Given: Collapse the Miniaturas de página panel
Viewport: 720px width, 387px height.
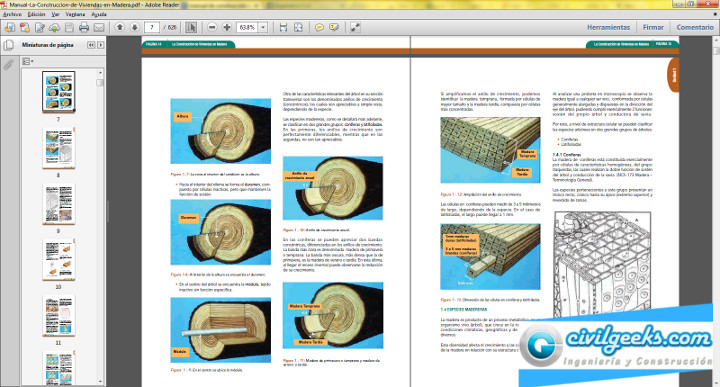Looking at the screenshot, I should (91, 45).
